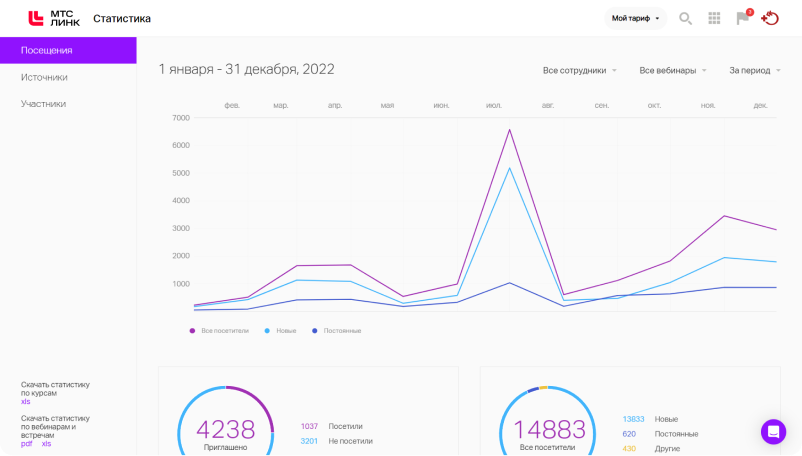Image resolution: width=802 pixels, height=456 pixels.
Task: Click the red add-refresh icon in header
Action: (x=770, y=18)
